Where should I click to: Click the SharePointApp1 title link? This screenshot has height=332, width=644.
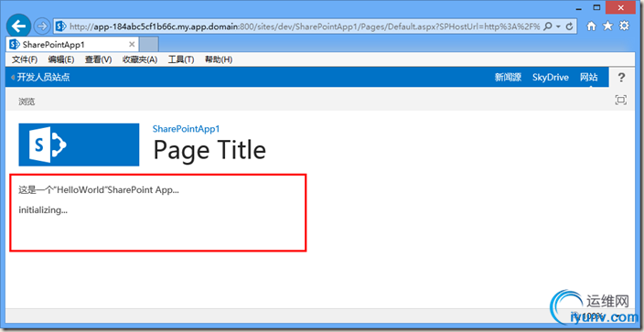pyautogui.click(x=186, y=129)
